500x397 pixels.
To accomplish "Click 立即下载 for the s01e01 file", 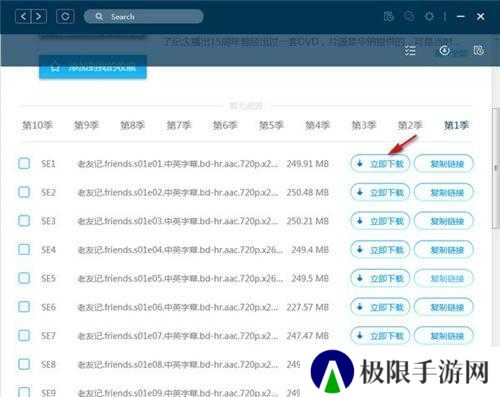I will point(380,164).
